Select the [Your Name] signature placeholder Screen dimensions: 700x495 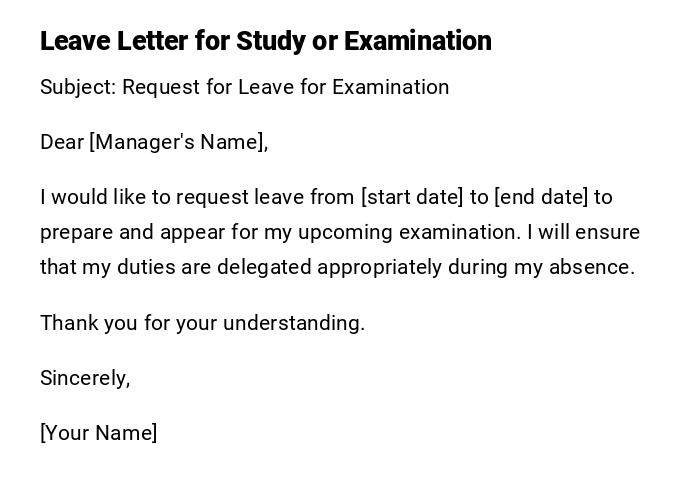98,433
